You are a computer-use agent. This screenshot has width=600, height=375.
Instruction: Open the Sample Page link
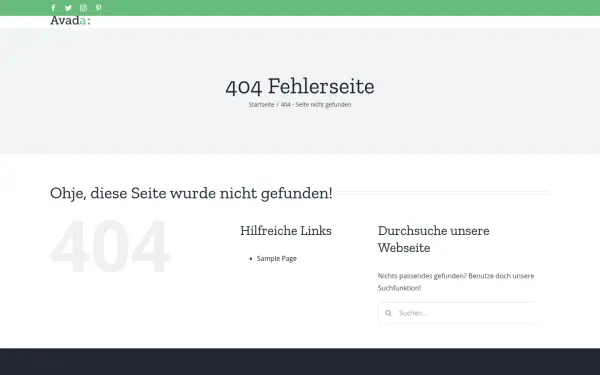click(x=277, y=258)
